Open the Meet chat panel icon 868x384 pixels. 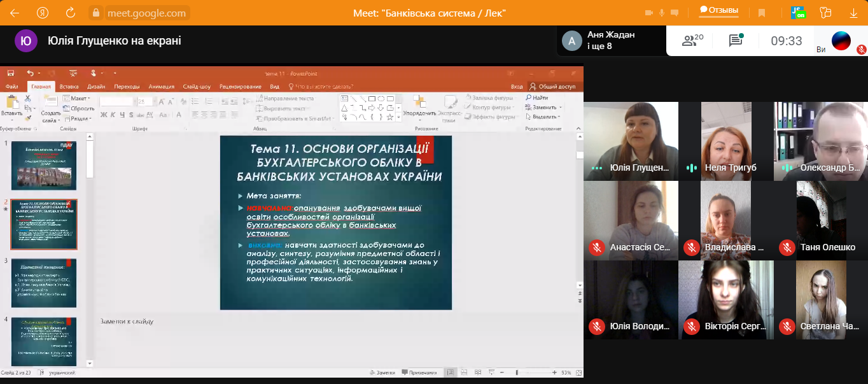[x=736, y=41]
